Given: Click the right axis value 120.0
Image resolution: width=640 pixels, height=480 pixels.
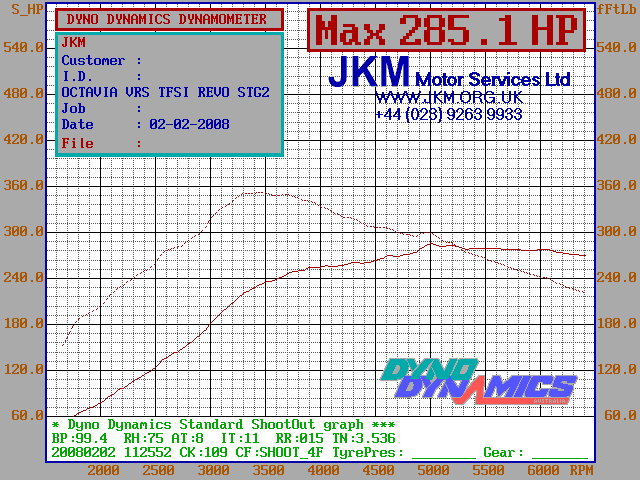Looking at the screenshot, I should pyautogui.click(x=616, y=369).
